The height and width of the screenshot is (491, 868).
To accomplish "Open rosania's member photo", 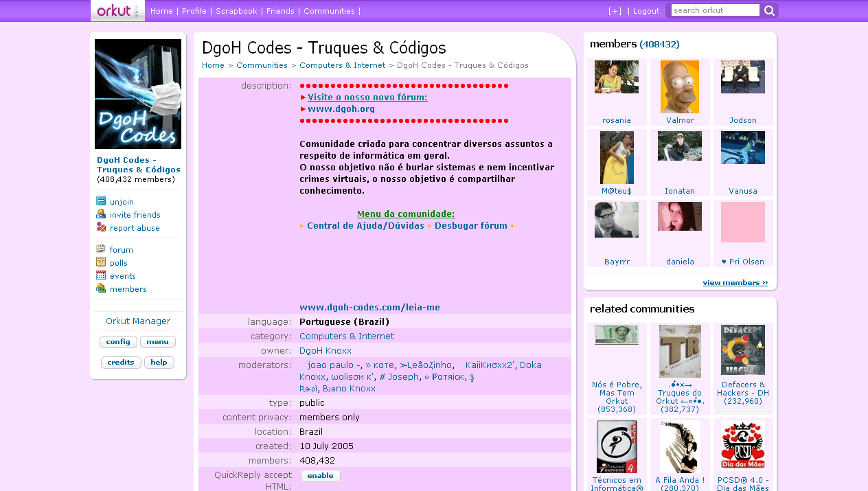I will pyautogui.click(x=617, y=77).
